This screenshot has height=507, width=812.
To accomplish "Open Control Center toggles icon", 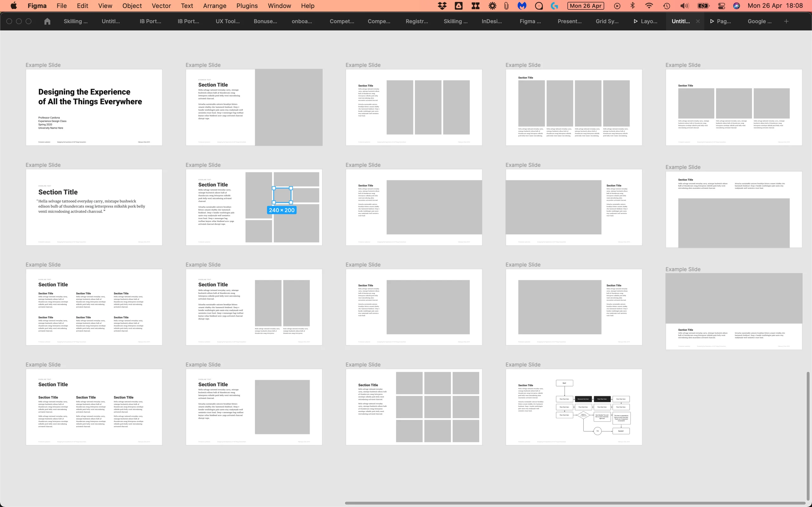I will [x=721, y=6].
